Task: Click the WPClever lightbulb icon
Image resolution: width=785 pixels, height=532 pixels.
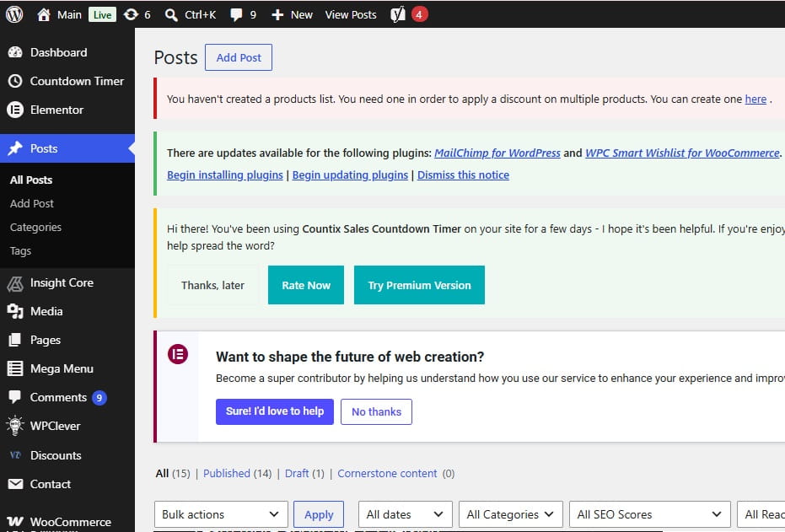Action: [x=15, y=426]
